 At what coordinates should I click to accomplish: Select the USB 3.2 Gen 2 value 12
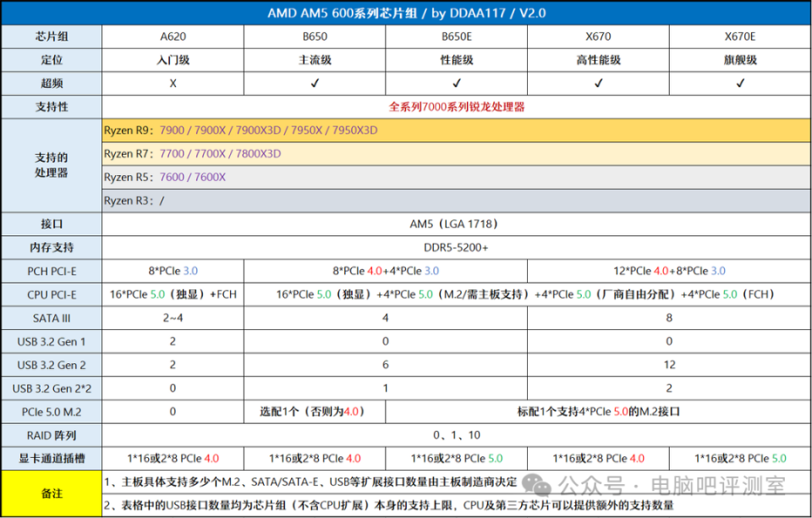click(x=669, y=365)
